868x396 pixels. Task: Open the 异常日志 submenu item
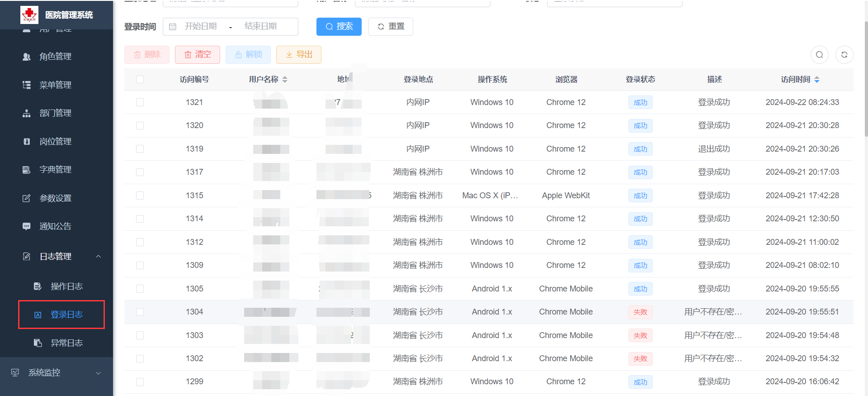tap(66, 343)
